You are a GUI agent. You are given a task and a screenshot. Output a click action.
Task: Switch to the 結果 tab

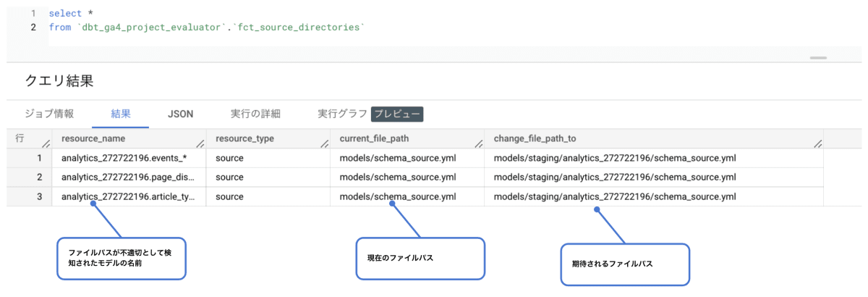(x=121, y=114)
